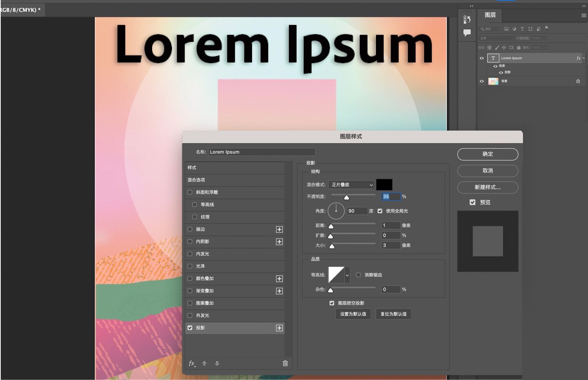Enable the 描边 checkbox
Screen dimensions: 588x380
pos(190,229)
